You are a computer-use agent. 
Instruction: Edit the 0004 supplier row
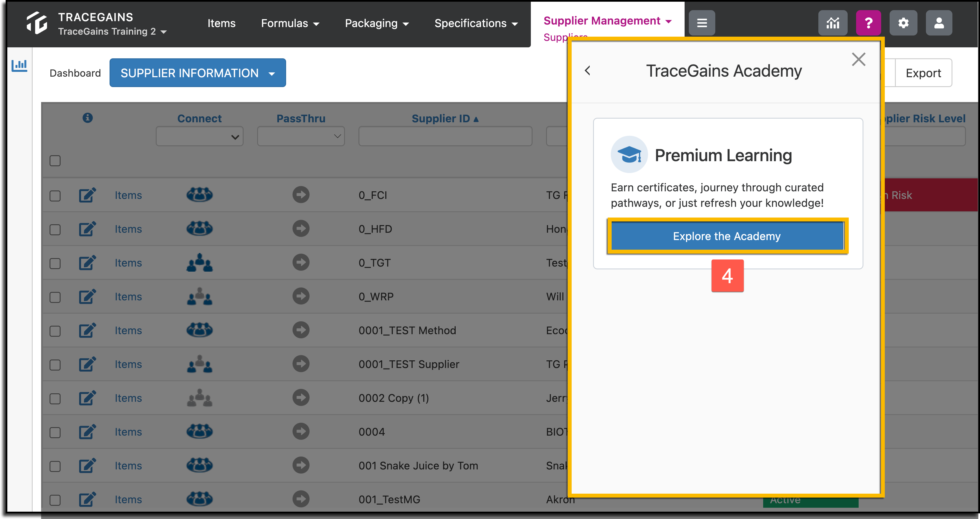(88, 432)
